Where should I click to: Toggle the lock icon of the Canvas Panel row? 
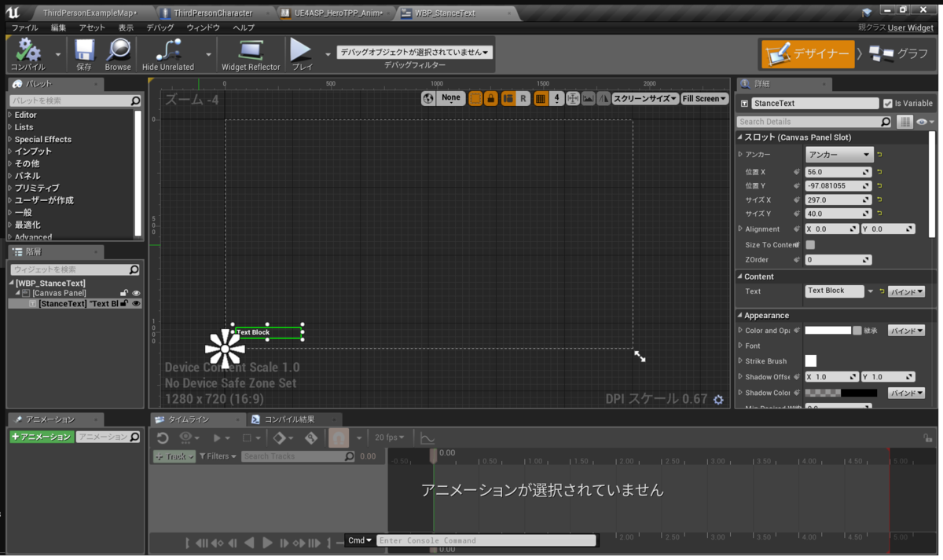pyautogui.click(x=124, y=293)
